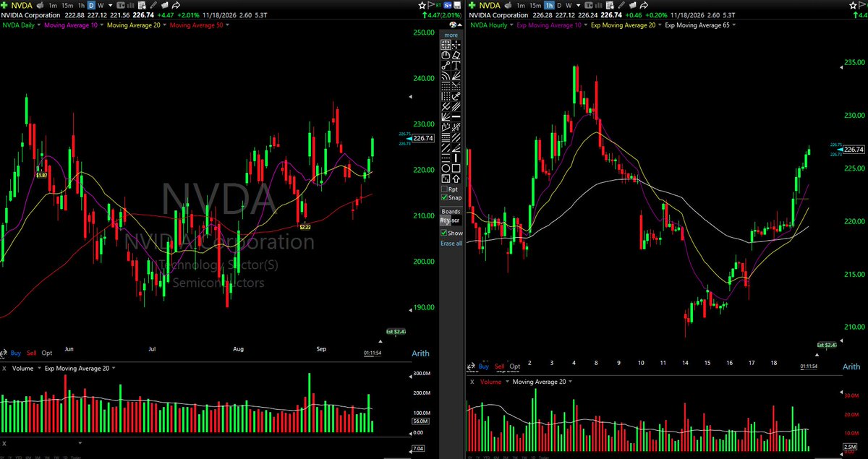Select the pointer selection drawing tool
This screenshot has height=459, width=868.
tap(446, 45)
